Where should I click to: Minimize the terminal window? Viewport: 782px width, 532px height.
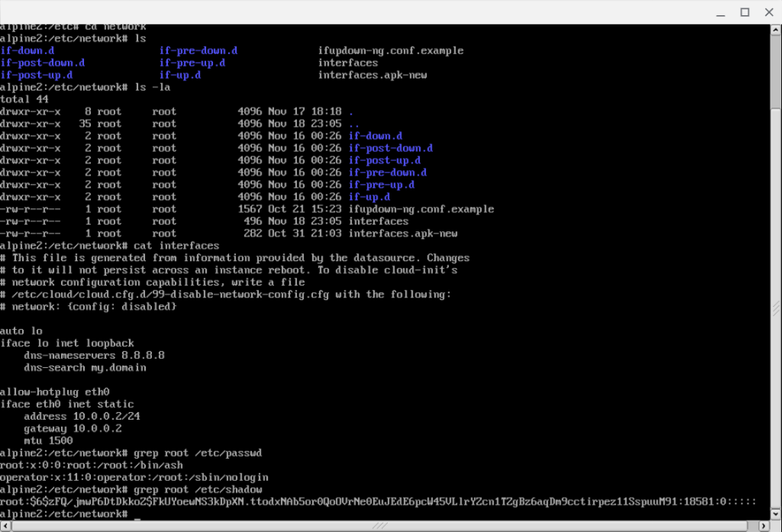coord(721,12)
